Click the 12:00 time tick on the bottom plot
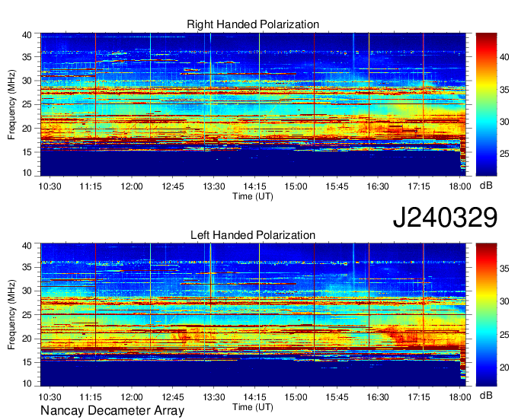The height and width of the screenshot is (420, 518). tap(132, 397)
